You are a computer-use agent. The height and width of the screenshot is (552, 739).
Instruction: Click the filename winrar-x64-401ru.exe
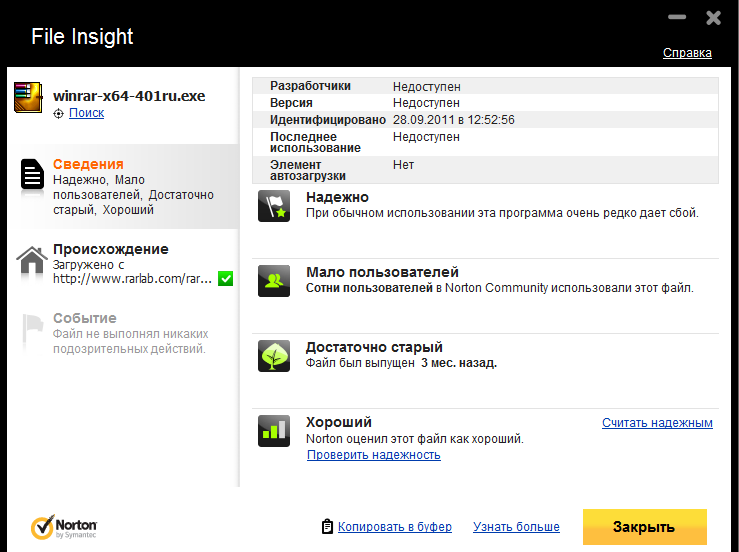[x=129, y=96]
